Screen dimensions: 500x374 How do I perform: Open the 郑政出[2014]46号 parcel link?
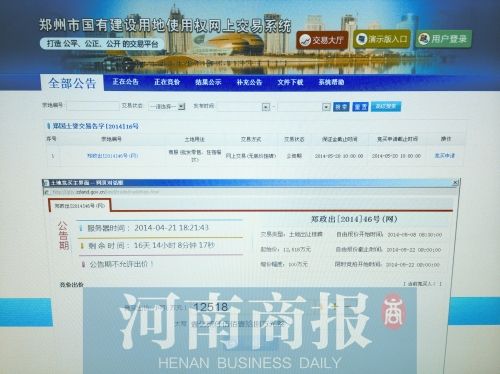(112, 156)
